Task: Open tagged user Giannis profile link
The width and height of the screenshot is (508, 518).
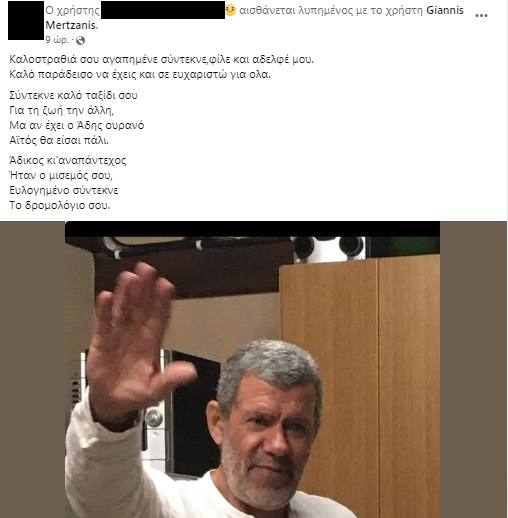Action: (445, 10)
